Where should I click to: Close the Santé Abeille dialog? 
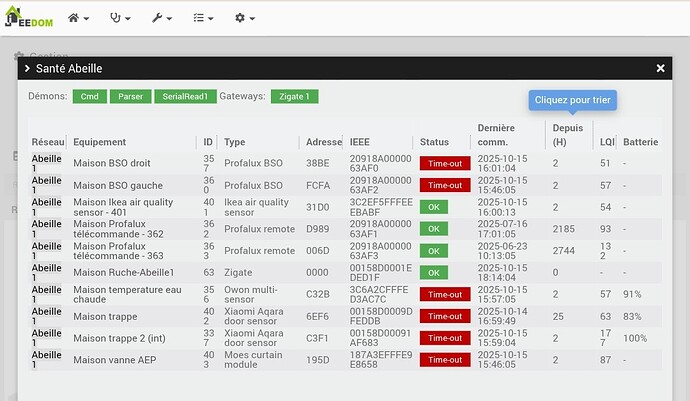(661, 68)
